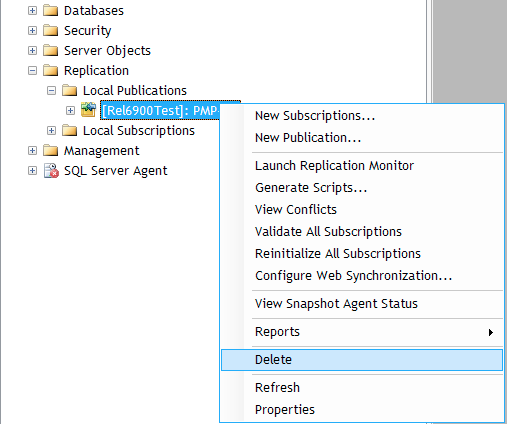The width and height of the screenshot is (507, 424).
Task: Choose Refresh from the context menu
Action: (x=362, y=388)
